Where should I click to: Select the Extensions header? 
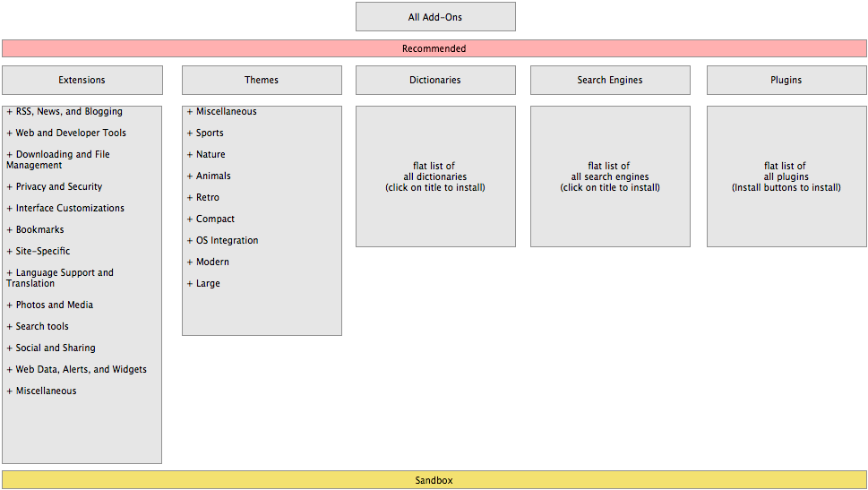pos(82,80)
